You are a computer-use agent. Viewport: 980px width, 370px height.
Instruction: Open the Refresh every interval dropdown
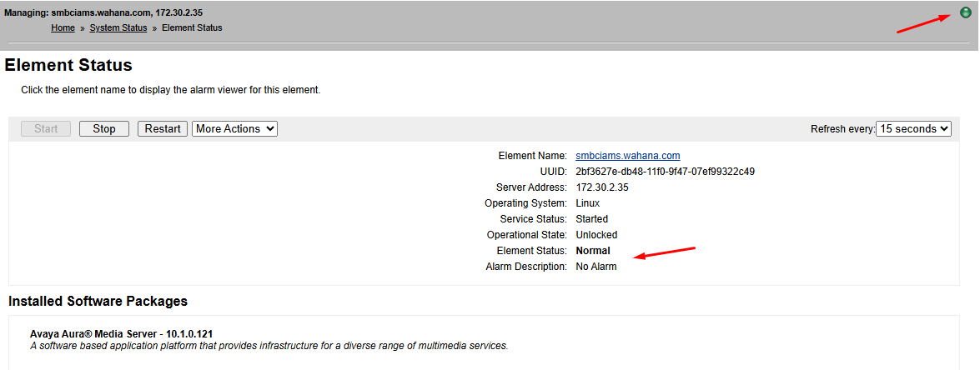913,128
